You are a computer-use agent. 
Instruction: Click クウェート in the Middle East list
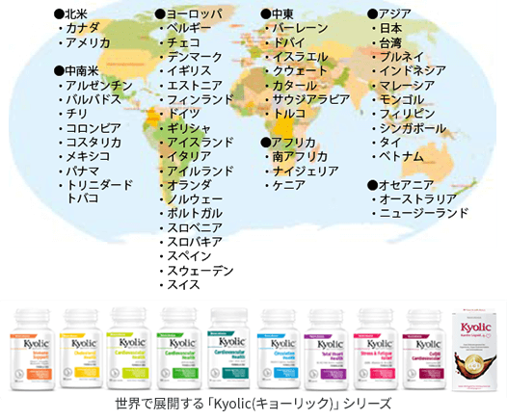click(x=300, y=70)
